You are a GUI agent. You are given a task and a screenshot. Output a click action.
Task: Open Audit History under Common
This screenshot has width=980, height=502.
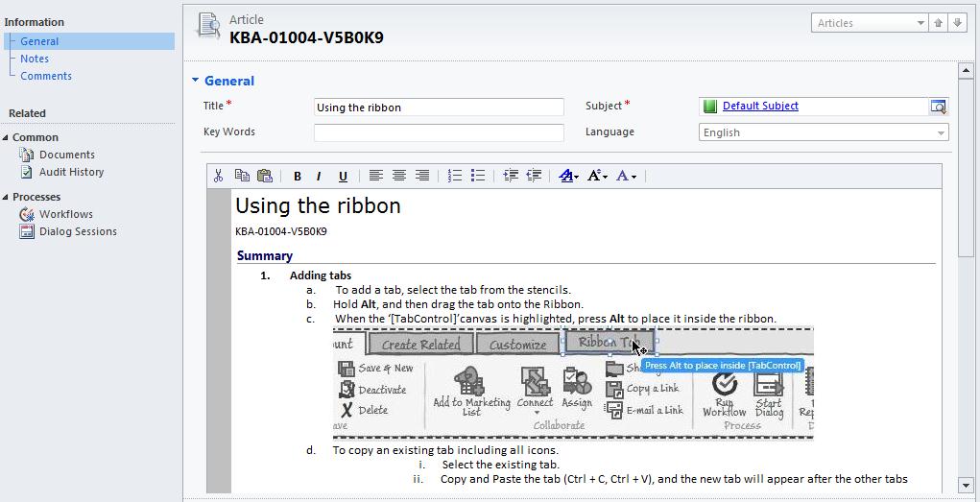coord(71,172)
